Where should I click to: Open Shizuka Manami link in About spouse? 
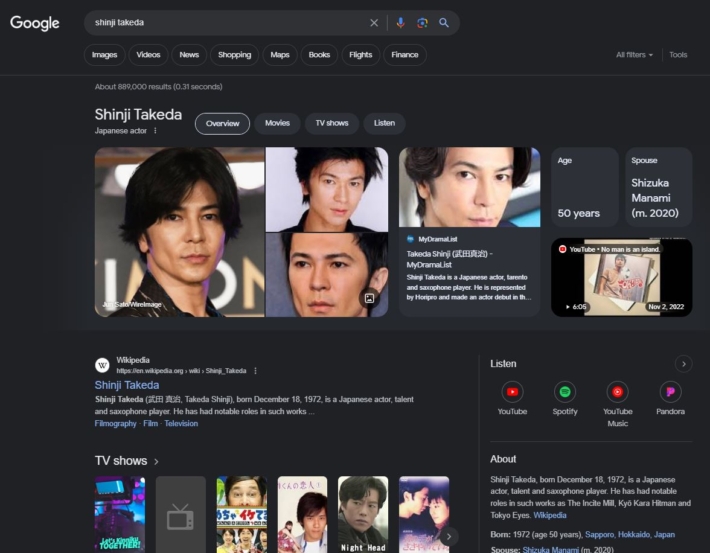pyautogui.click(x=551, y=549)
